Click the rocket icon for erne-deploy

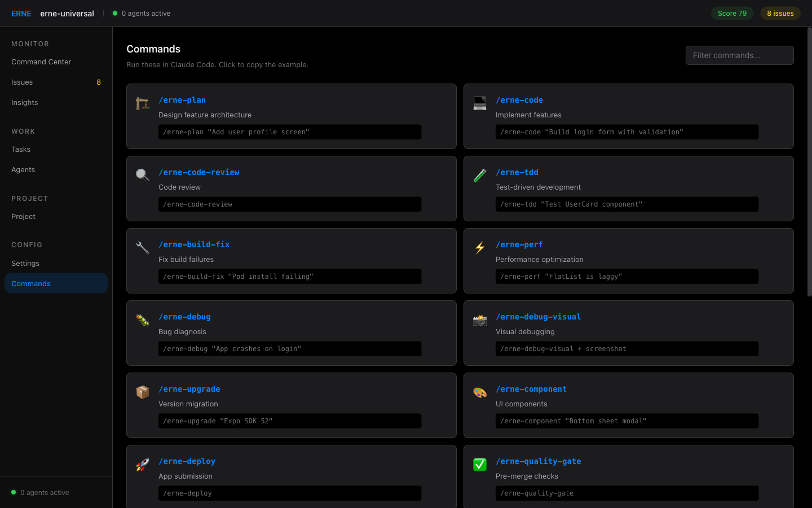142,465
